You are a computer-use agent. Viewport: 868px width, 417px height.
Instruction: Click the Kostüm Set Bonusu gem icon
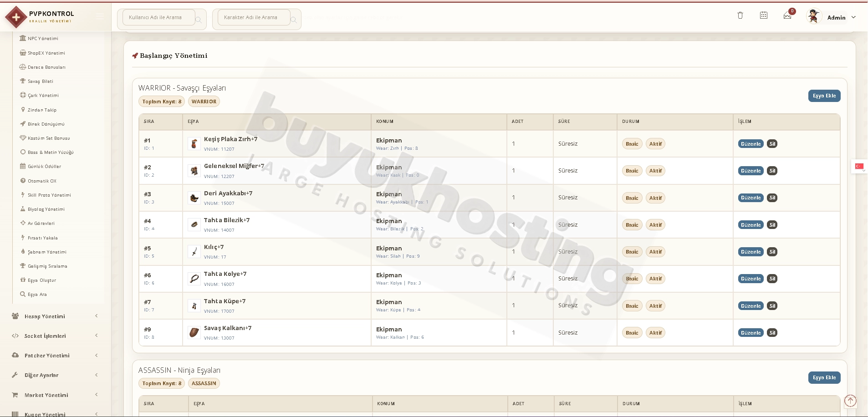point(23,138)
